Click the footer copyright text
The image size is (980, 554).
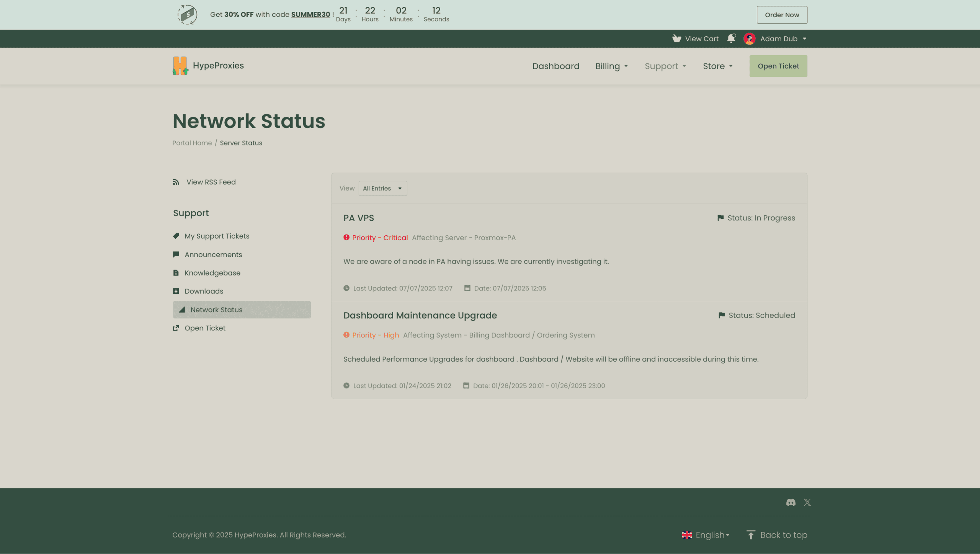coord(259,535)
